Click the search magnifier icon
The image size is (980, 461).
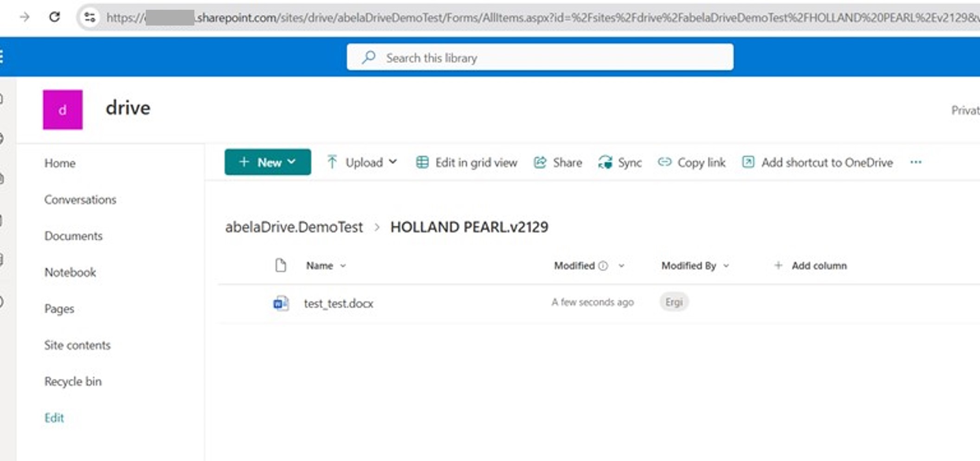click(x=369, y=57)
